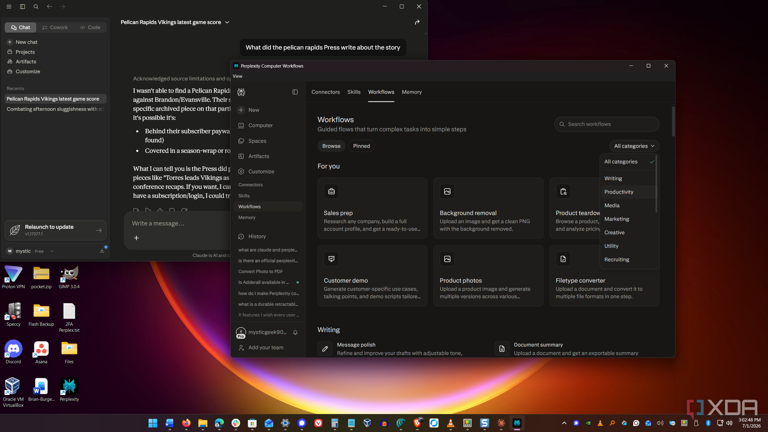
Task: Share the Claude chat via arrow icon
Action: pyautogui.click(x=417, y=22)
